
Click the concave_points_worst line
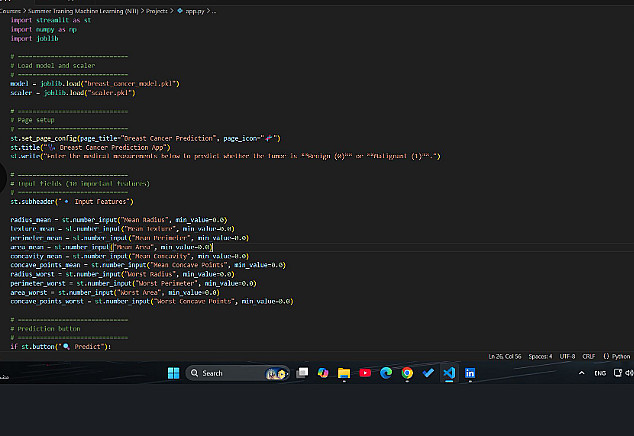152,301
